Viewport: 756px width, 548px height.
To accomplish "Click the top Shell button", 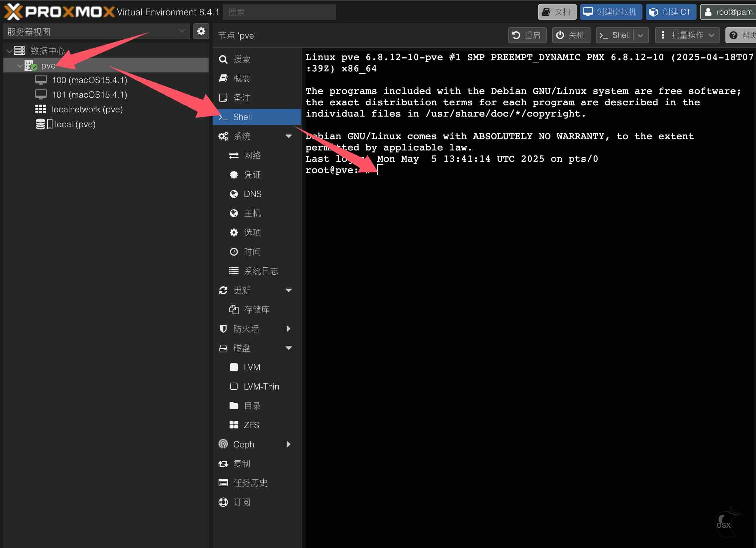I will [615, 35].
